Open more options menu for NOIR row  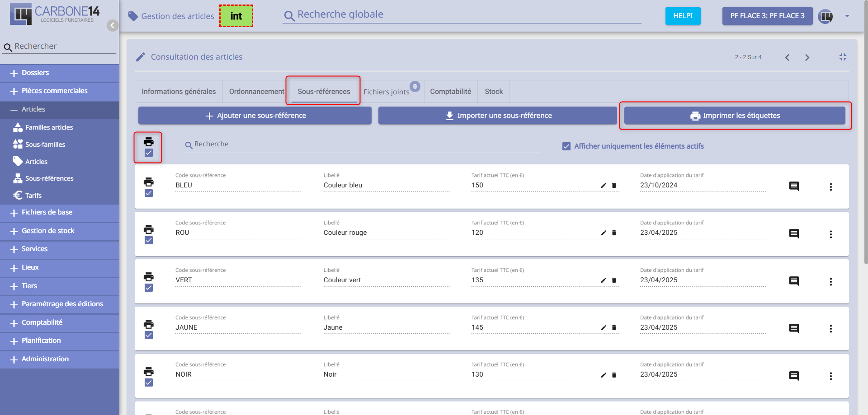[x=830, y=376]
